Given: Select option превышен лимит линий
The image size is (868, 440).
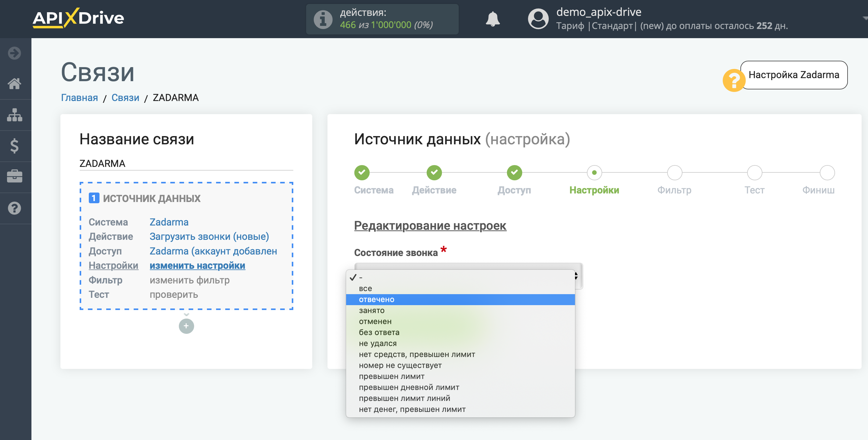Looking at the screenshot, I should (460, 398).
